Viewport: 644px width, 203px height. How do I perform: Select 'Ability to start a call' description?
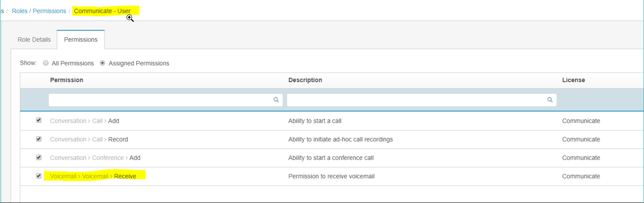[315, 121]
